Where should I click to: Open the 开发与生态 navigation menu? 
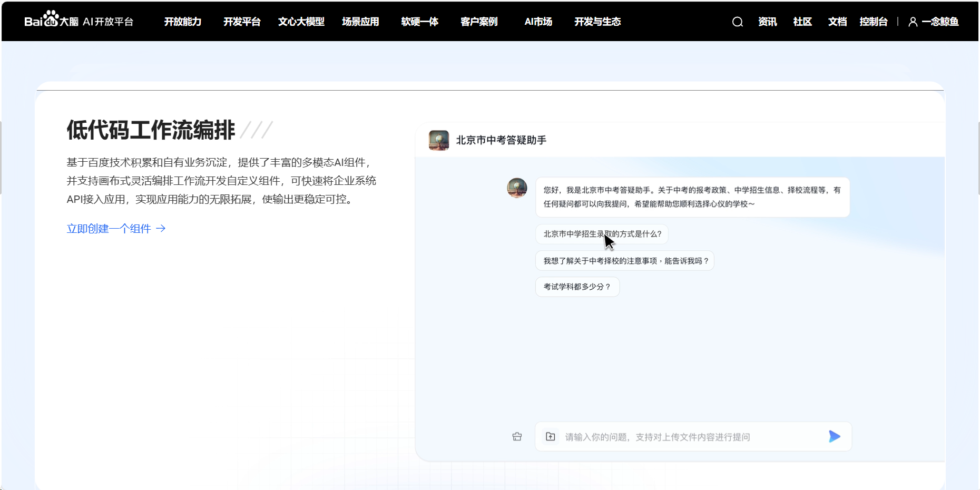(x=597, y=22)
